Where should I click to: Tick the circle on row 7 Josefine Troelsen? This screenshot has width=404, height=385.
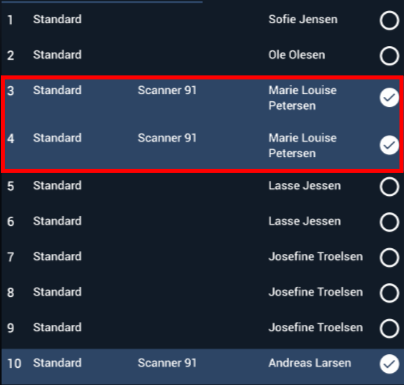point(389,258)
